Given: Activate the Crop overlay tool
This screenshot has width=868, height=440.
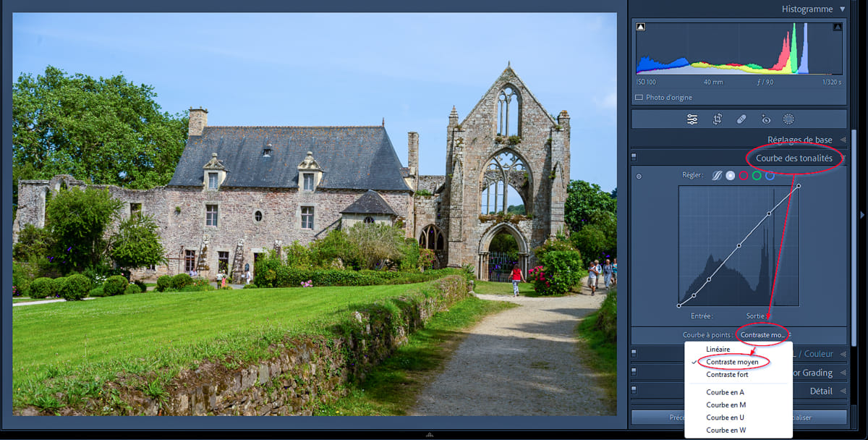Looking at the screenshot, I should point(717,119).
